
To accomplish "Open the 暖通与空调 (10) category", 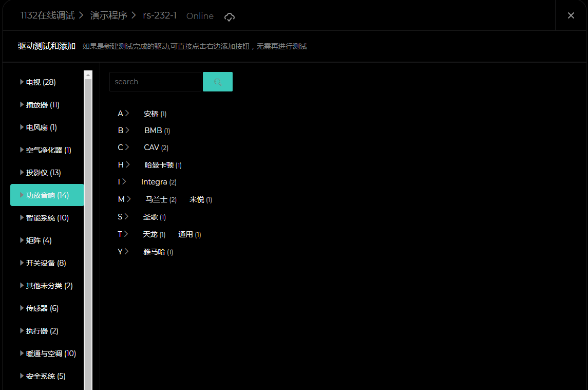I will 47,354.
